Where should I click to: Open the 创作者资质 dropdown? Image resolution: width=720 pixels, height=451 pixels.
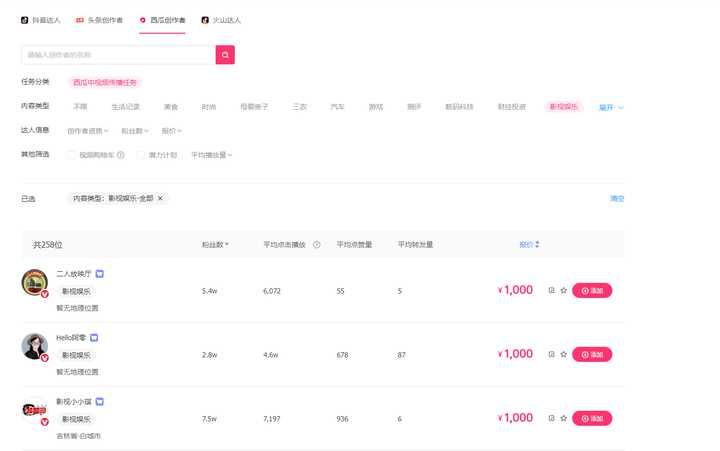coord(88,130)
